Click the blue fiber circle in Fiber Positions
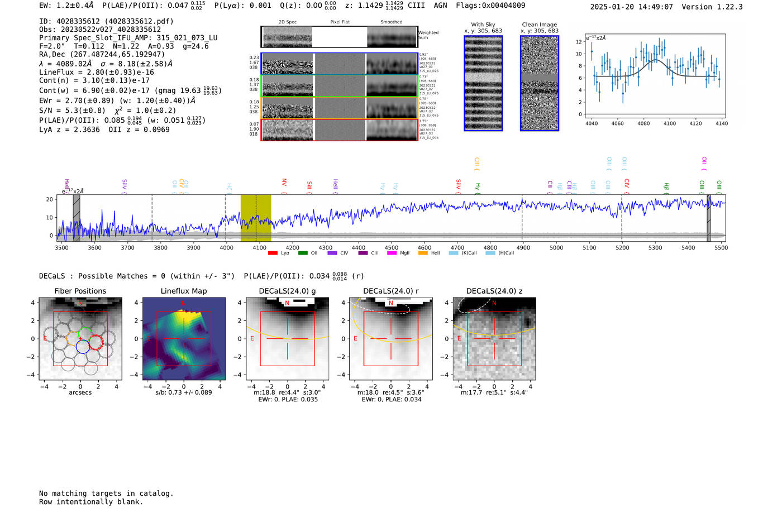The image size is (782, 532). (x=83, y=347)
